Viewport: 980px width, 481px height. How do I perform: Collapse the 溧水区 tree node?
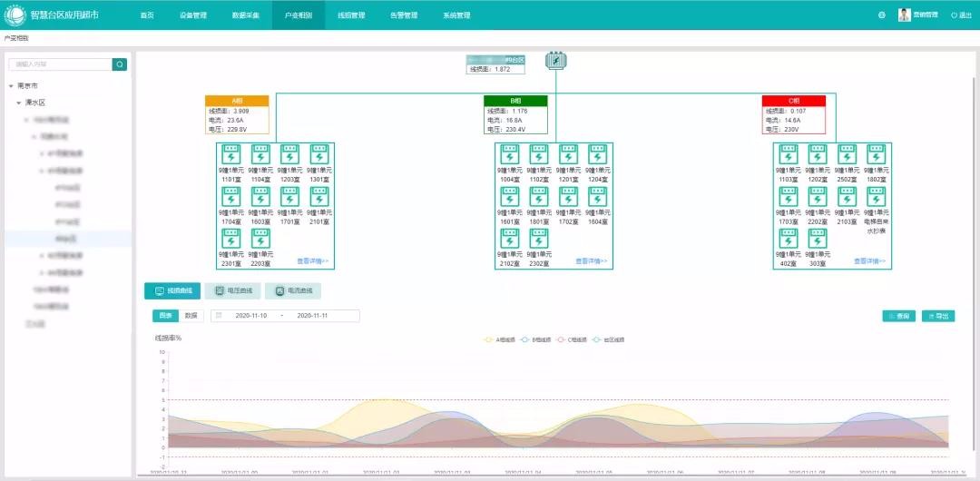click(18, 103)
